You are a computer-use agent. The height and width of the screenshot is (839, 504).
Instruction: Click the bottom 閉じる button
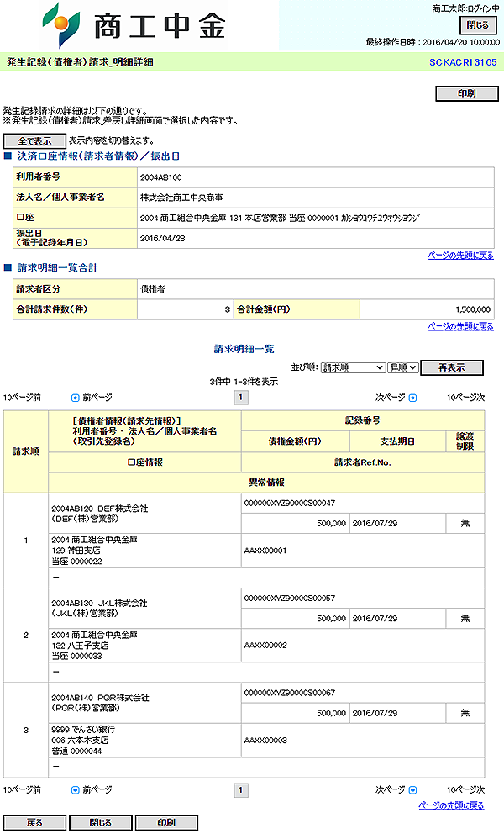[x=101, y=822]
